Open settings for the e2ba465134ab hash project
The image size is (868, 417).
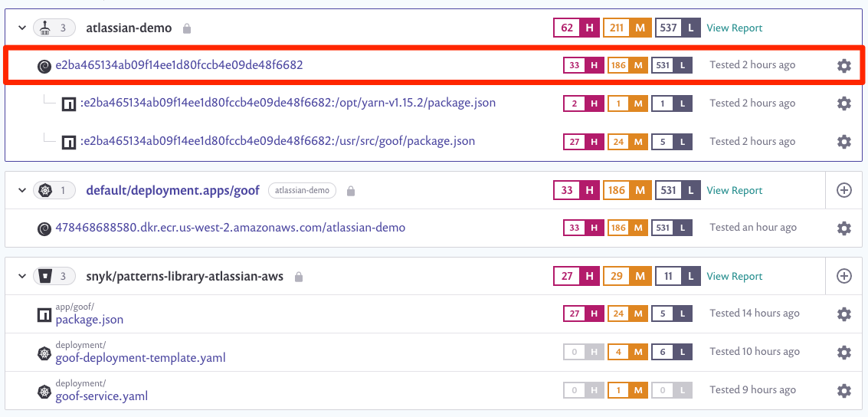tap(843, 66)
